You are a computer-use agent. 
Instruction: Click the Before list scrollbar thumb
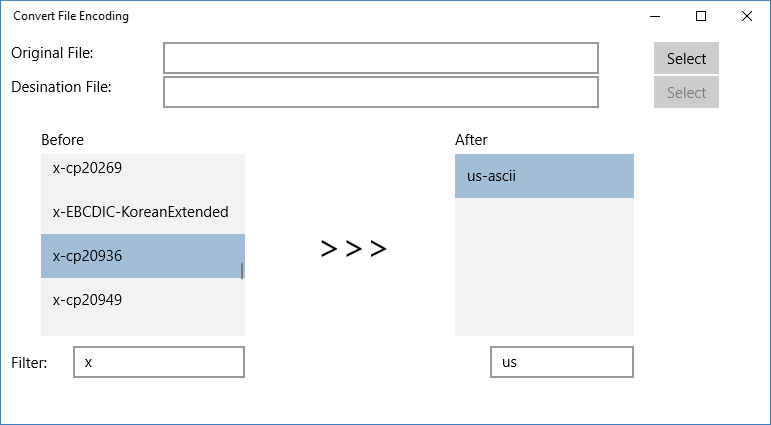241,271
